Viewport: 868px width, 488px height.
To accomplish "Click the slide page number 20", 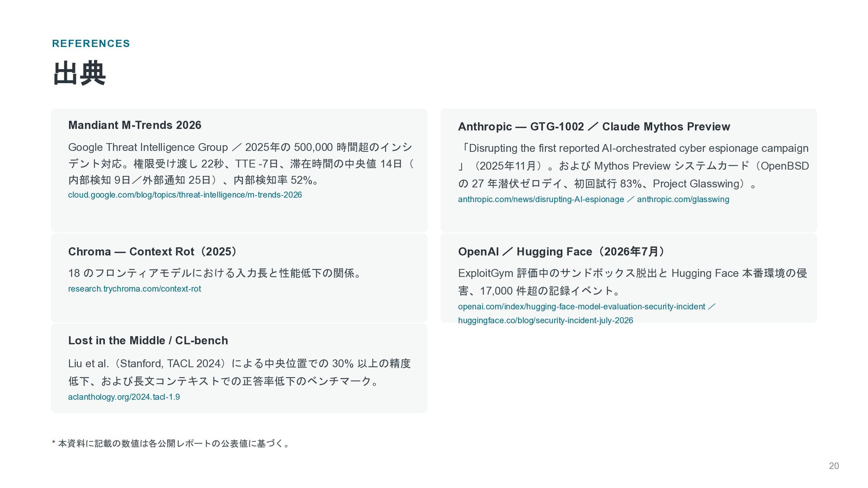I will [x=834, y=466].
